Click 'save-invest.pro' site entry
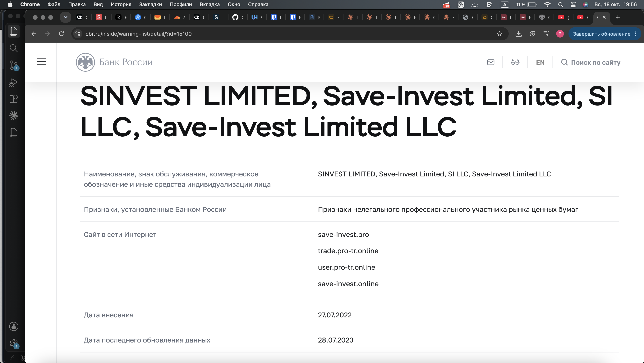This screenshot has width=644, height=363. (343, 235)
